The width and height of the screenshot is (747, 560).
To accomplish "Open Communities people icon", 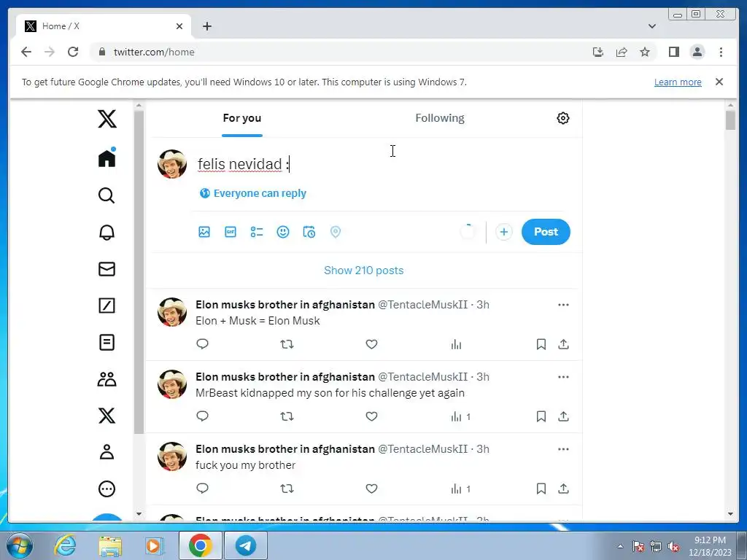I will click(107, 379).
